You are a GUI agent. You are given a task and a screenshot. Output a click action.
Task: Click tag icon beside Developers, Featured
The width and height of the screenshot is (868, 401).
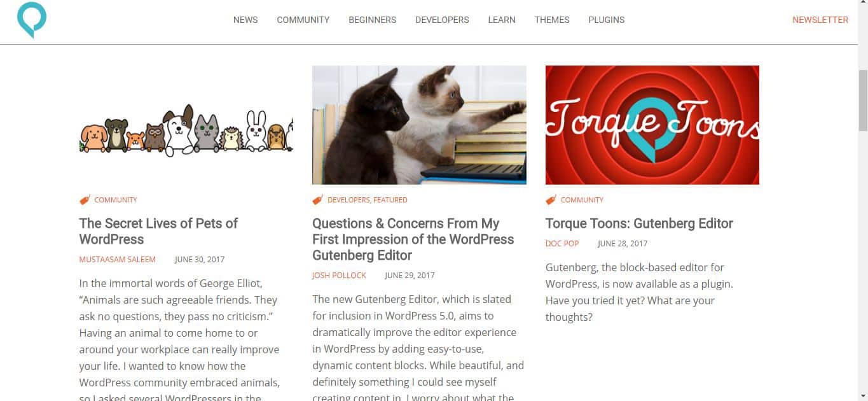318,200
